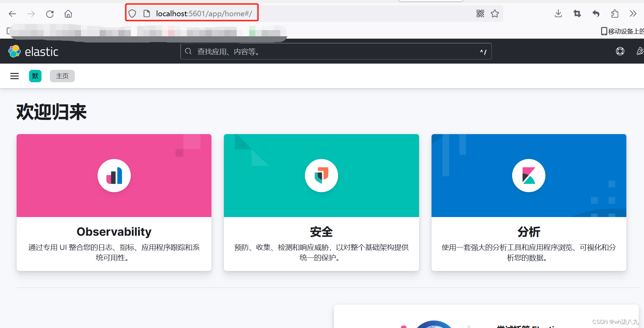Toggle the hamburger navigation menu
644x328 pixels.
15,76
